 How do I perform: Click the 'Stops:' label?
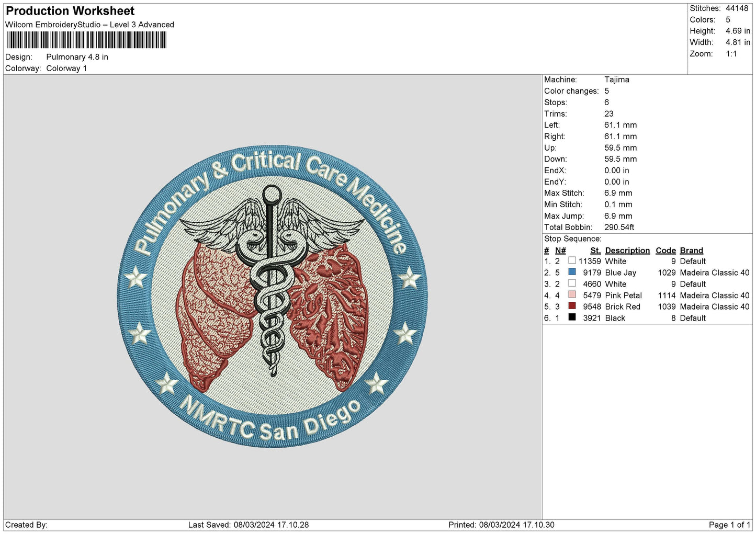(556, 103)
